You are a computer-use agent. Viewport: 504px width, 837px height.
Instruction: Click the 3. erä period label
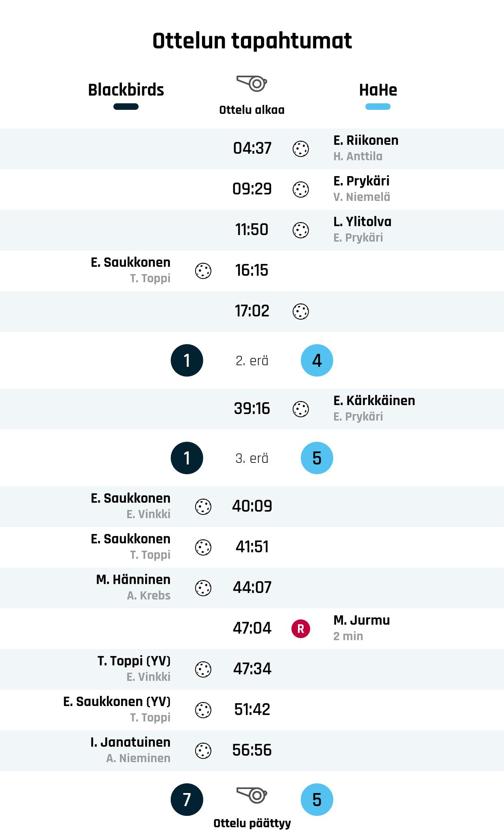252,458
